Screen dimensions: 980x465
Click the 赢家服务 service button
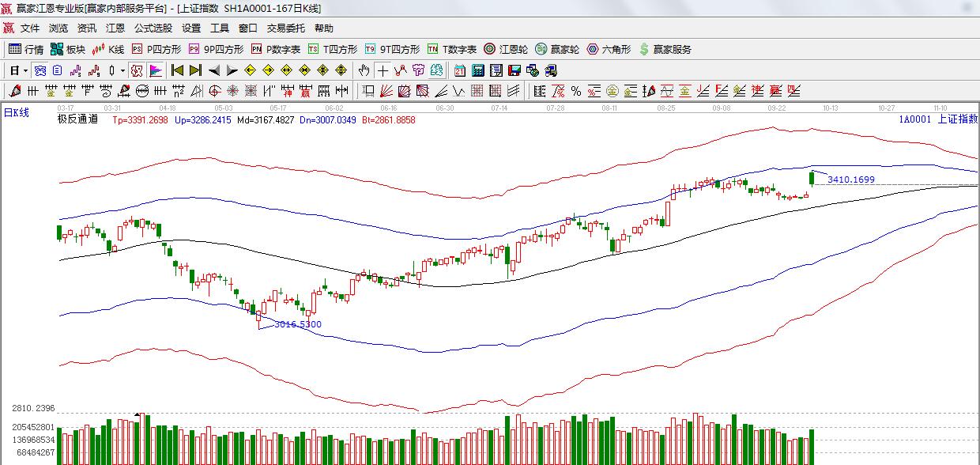(665, 49)
